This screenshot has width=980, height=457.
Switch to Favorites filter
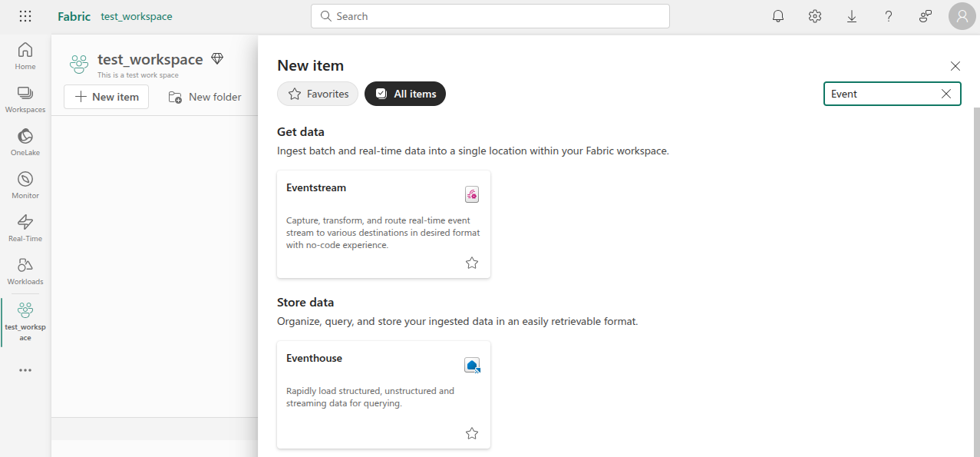click(317, 93)
